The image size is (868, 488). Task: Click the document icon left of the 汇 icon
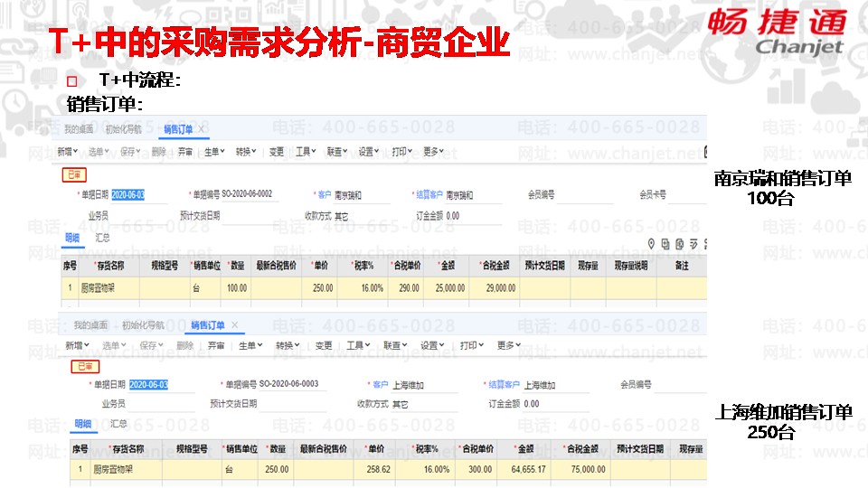click(x=679, y=243)
